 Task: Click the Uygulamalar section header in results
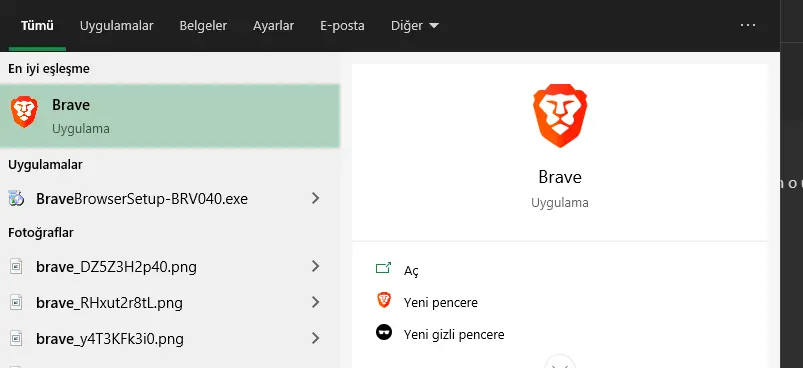click(45, 165)
